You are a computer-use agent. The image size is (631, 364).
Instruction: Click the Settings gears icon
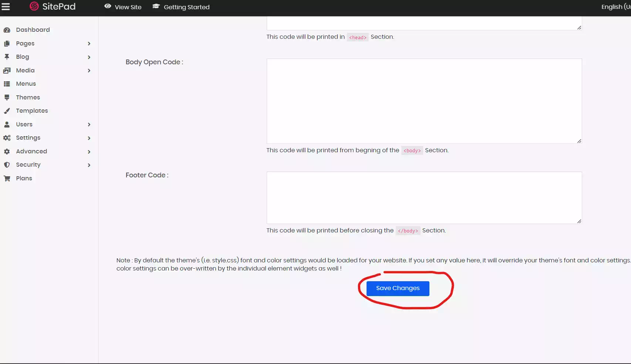(x=7, y=138)
